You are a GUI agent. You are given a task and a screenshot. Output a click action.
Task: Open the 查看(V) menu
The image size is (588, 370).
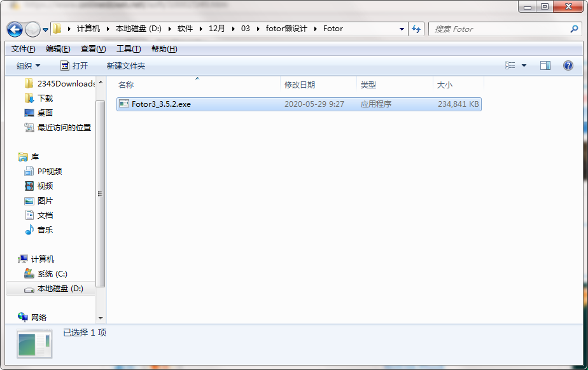(x=93, y=49)
